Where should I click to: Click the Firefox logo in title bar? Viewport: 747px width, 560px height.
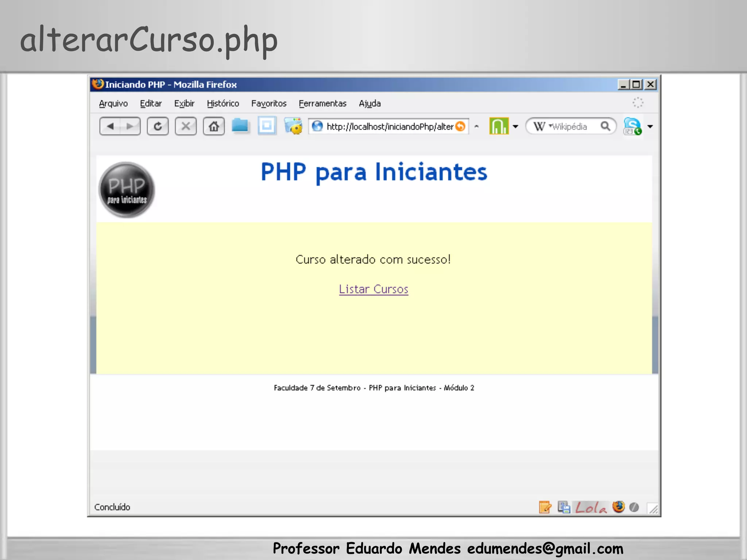click(97, 84)
